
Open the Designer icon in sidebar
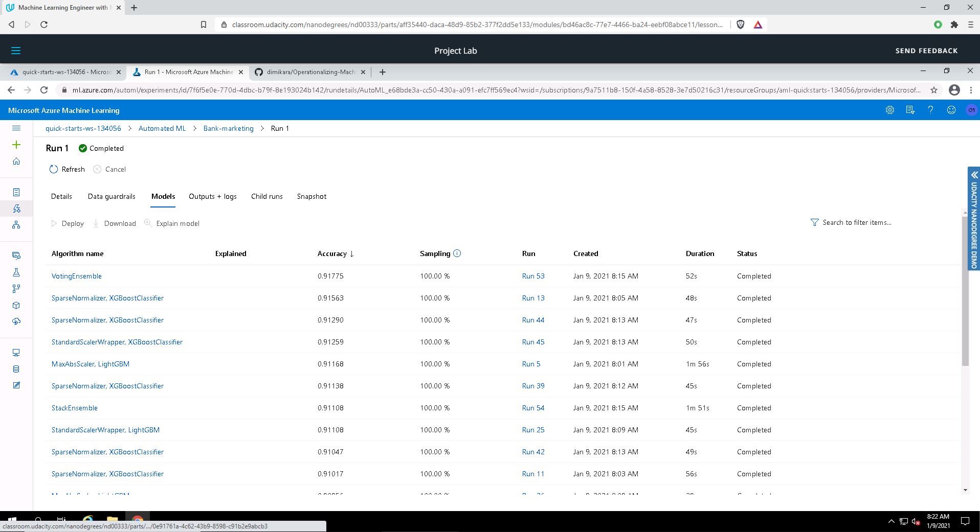tap(16, 225)
